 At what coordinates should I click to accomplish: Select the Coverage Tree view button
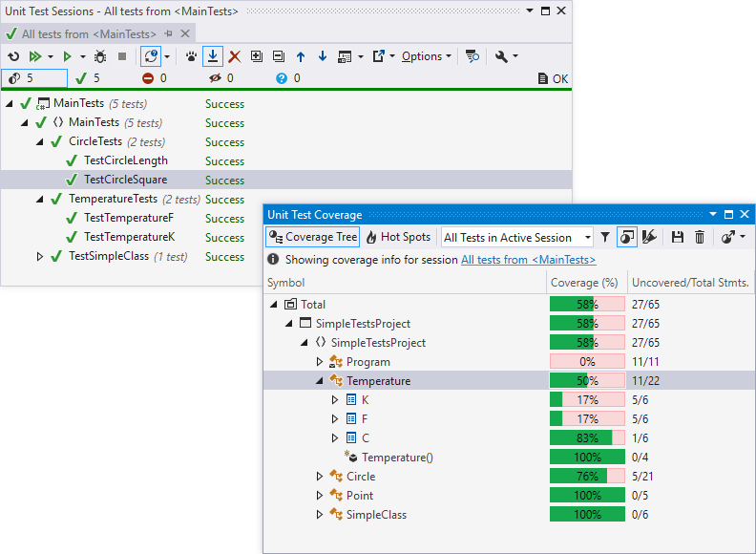point(313,237)
